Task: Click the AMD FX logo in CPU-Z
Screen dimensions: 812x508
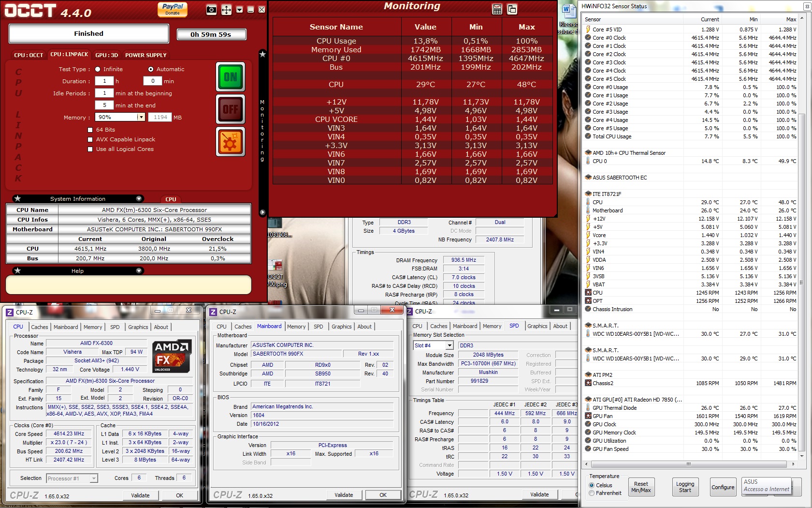Action: 172,357
